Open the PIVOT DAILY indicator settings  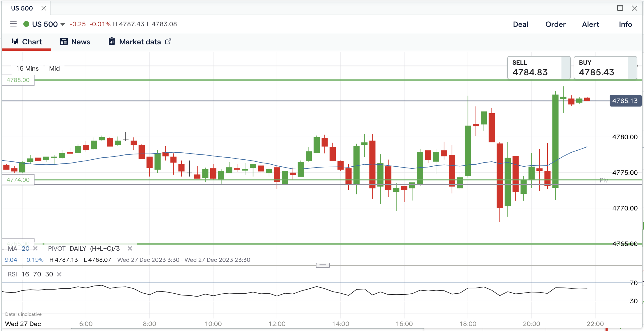pyautogui.click(x=84, y=248)
